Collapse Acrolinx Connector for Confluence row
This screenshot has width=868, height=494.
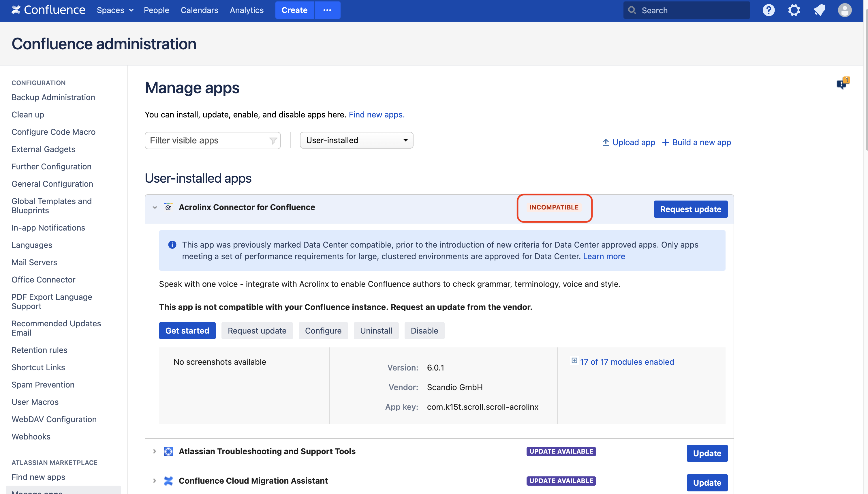155,207
